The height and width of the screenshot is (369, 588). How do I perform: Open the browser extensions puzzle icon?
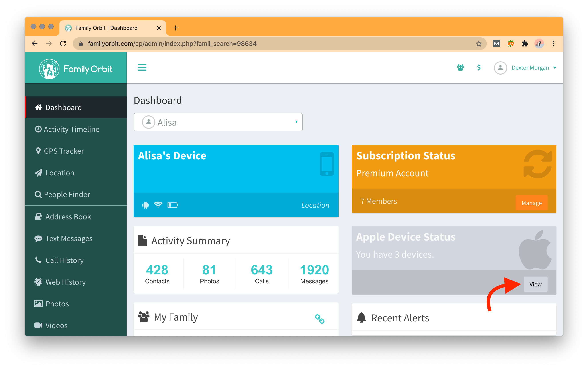point(525,44)
